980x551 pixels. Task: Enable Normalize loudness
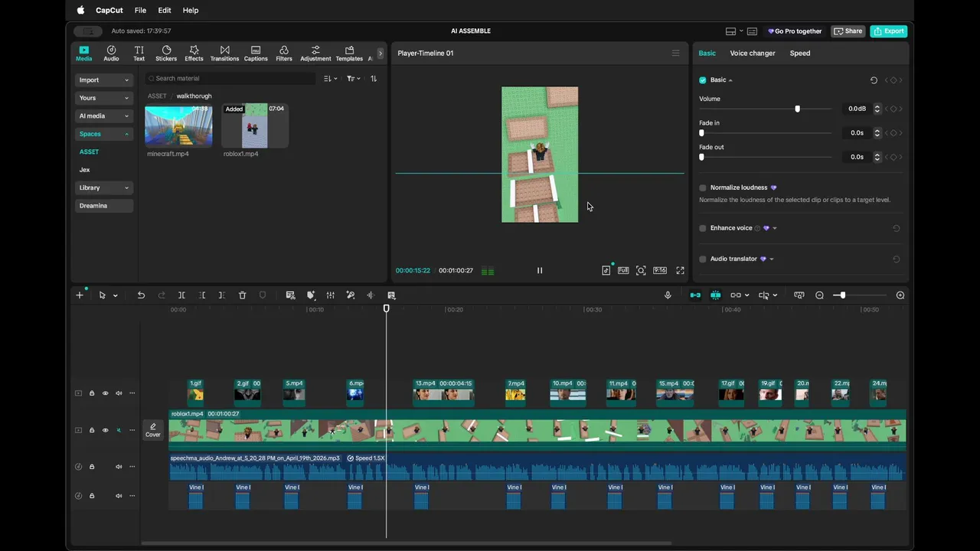(703, 187)
